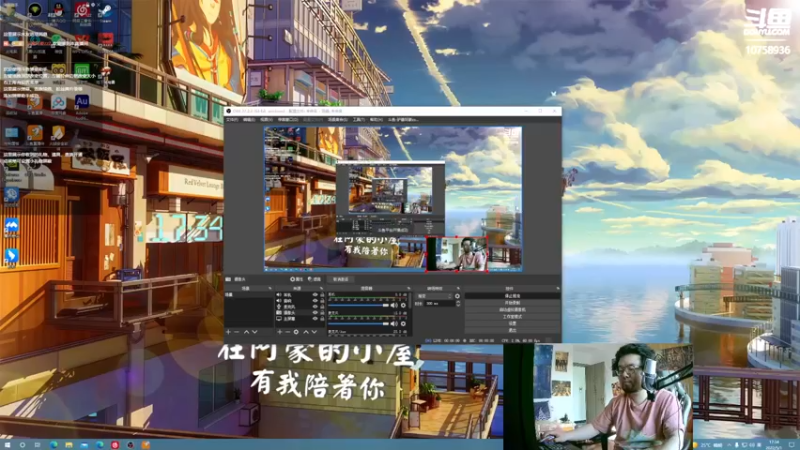The width and height of the screenshot is (800, 450).
Task: Open the Tools (工具) menu in OBS
Action: click(359, 120)
